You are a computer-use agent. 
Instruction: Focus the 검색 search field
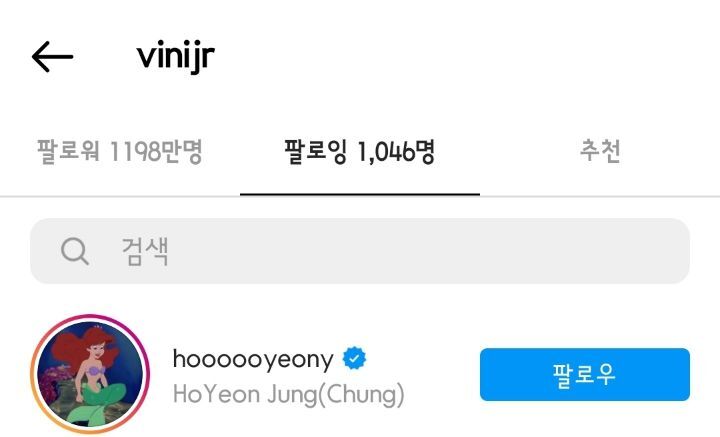360,251
